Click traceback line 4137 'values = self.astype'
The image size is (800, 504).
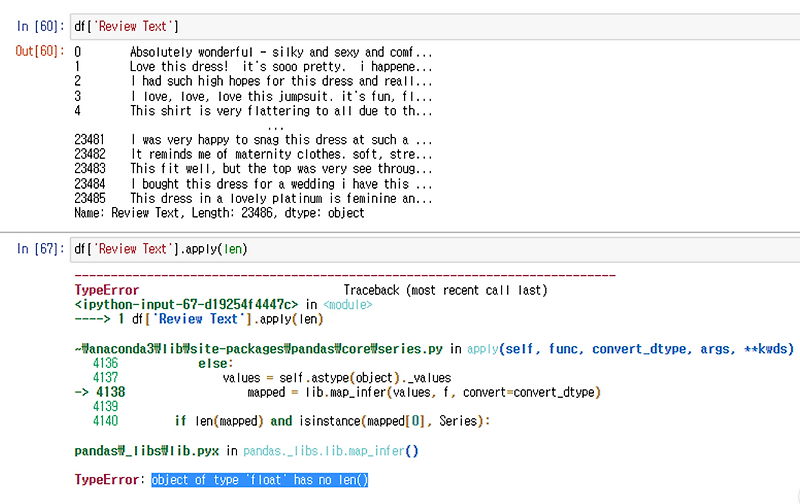click(x=272, y=378)
